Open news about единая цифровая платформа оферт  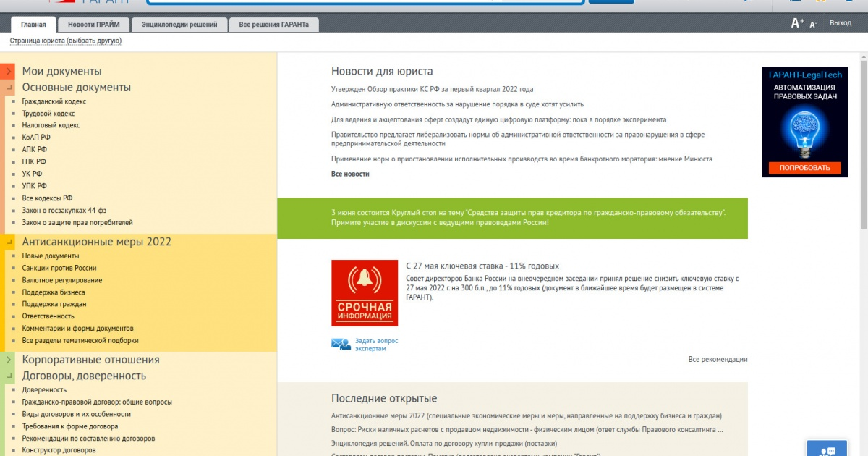(x=499, y=119)
